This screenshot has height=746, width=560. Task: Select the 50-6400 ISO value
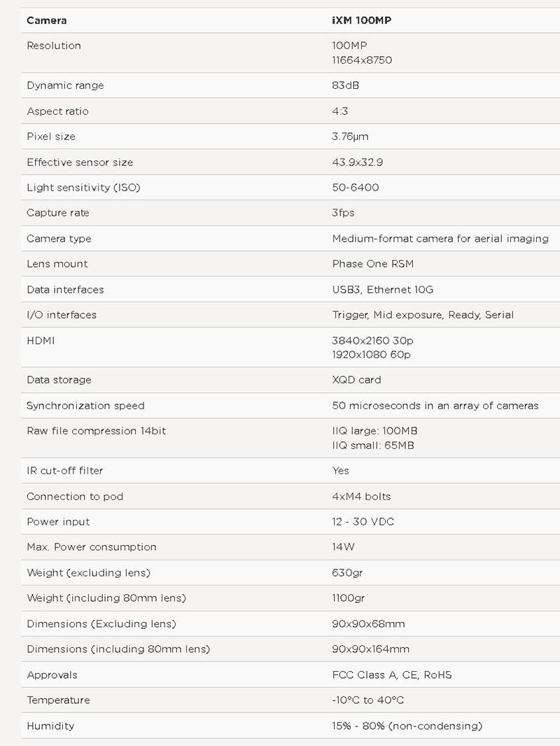point(355,188)
